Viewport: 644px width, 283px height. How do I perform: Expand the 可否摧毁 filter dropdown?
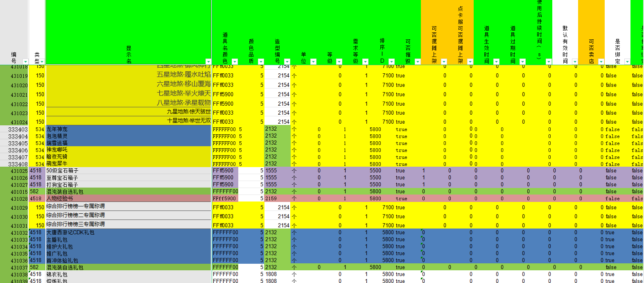[418, 62]
